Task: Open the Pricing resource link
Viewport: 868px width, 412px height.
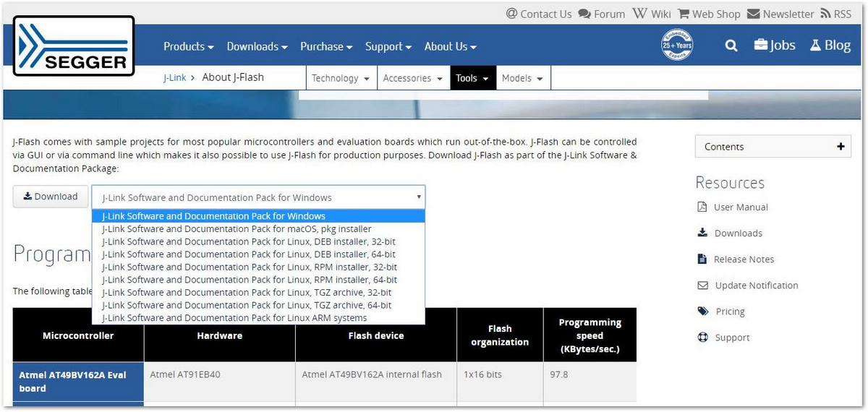Action: click(730, 311)
